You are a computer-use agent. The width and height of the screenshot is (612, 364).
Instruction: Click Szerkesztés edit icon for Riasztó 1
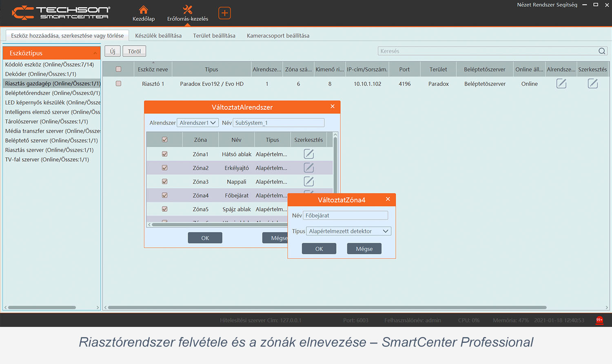coord(593,84)
